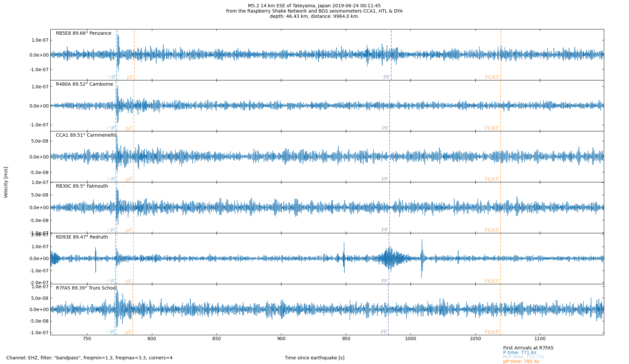Click the PP phase label in the Falmouth panel
Screen dimensions: 629x364
[385, 230]
